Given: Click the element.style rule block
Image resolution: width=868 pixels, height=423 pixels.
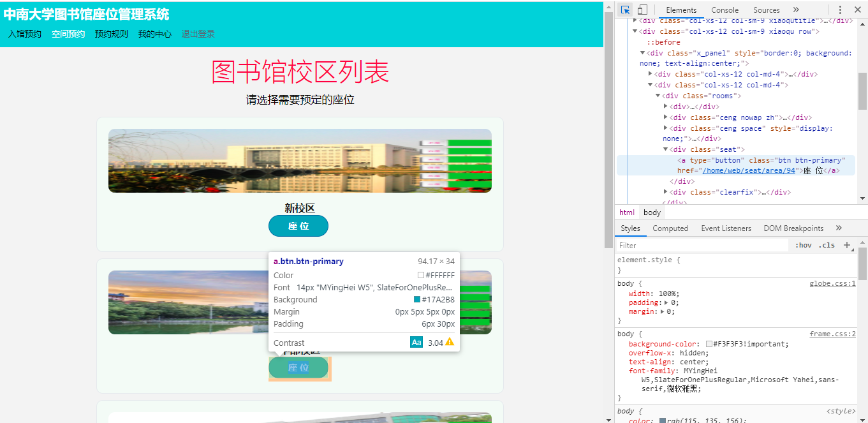Looking at the screenshot, I should click(735, 265).
